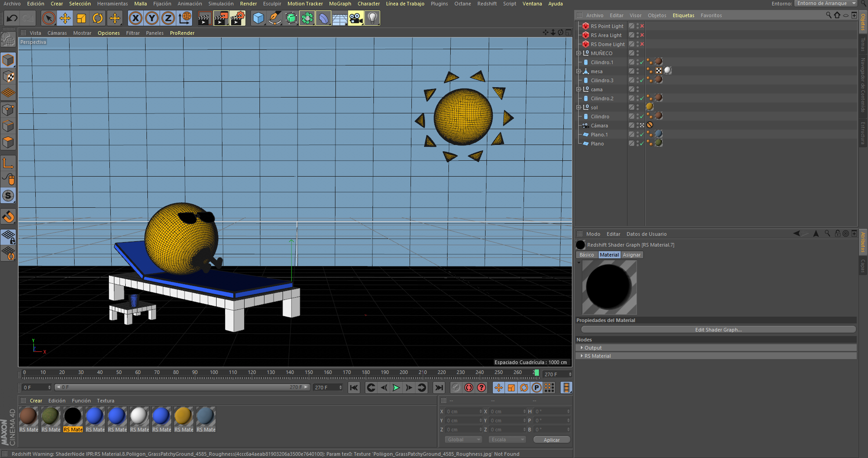Screen dimensions: 868x458
Task: Toggle RS Point Light enable cross
Action: (642, 26)
